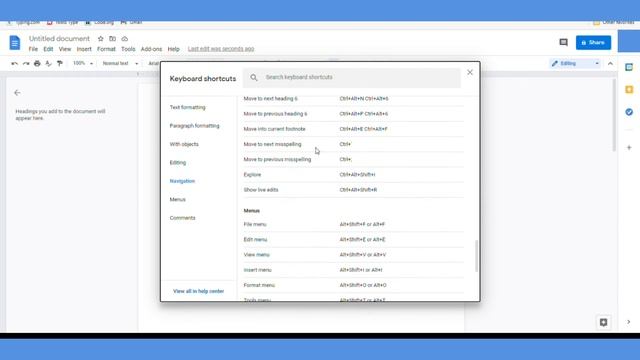
Task: Collapse the toolbar menus chevron
Action: coord(610,63)
